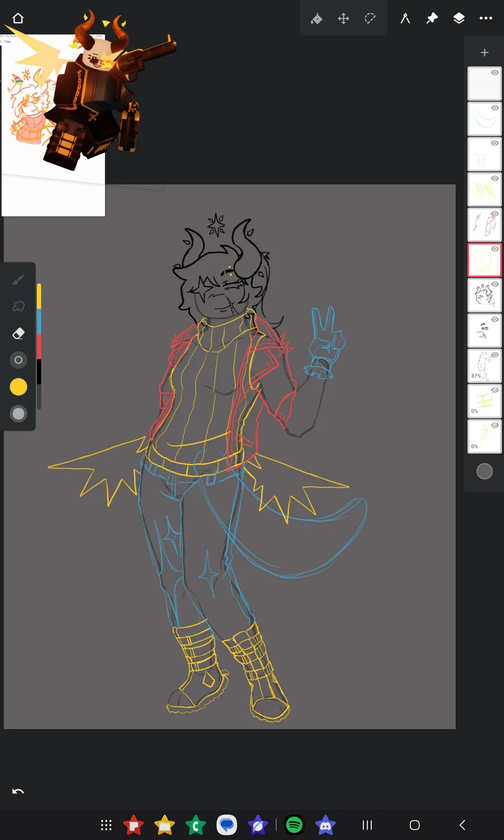Hide the topmost faint yellow layer
The height and width of the screenshot is (840, 504).
[495, 73]
